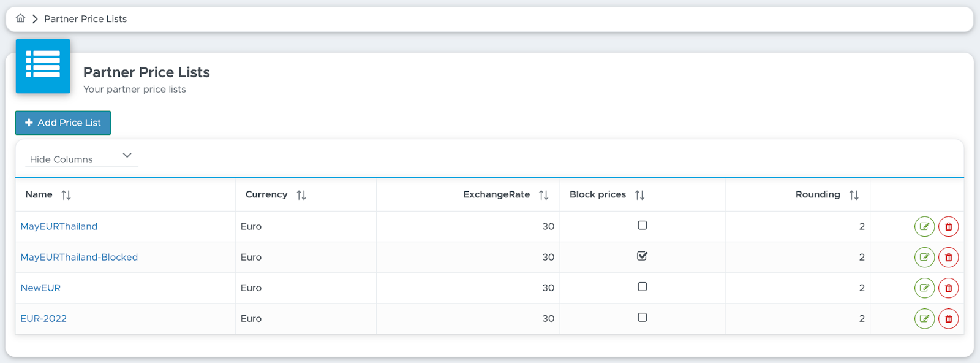Click exchange rate 30 in MayEURThailand-Blocked row

pyautogui.click(x=548, y=257)
